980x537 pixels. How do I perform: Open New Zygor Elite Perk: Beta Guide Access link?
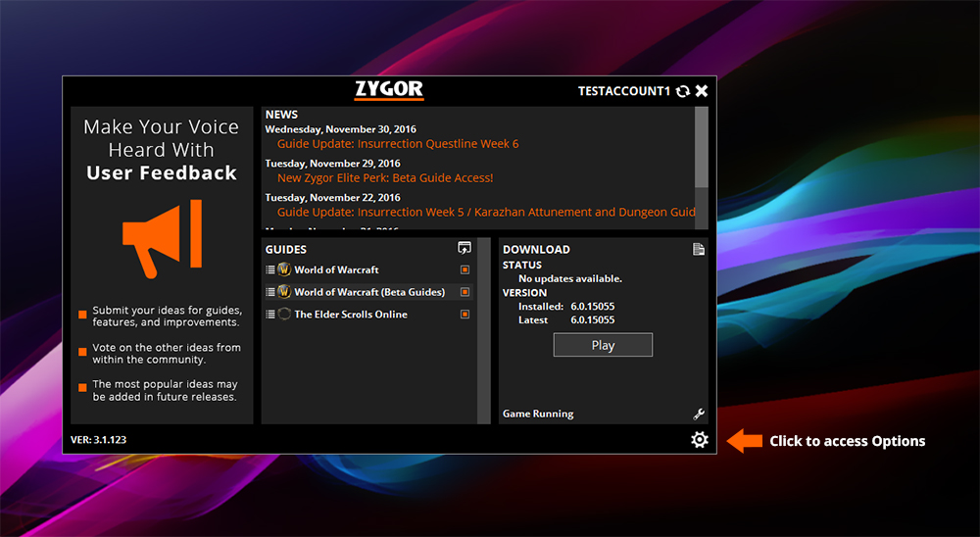385,178
